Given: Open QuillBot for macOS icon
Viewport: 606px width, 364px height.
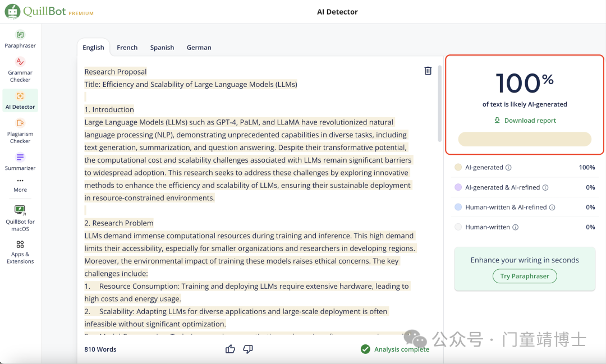Looking at the screenshot, I should (x=20, y=210).
